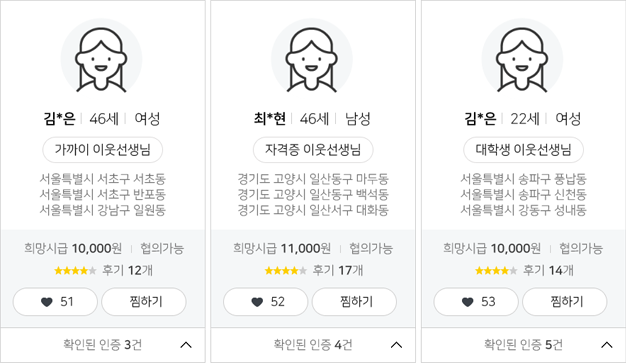
Task: Select the 가까이 이웃선생님 tag
Action: (103, 150)
